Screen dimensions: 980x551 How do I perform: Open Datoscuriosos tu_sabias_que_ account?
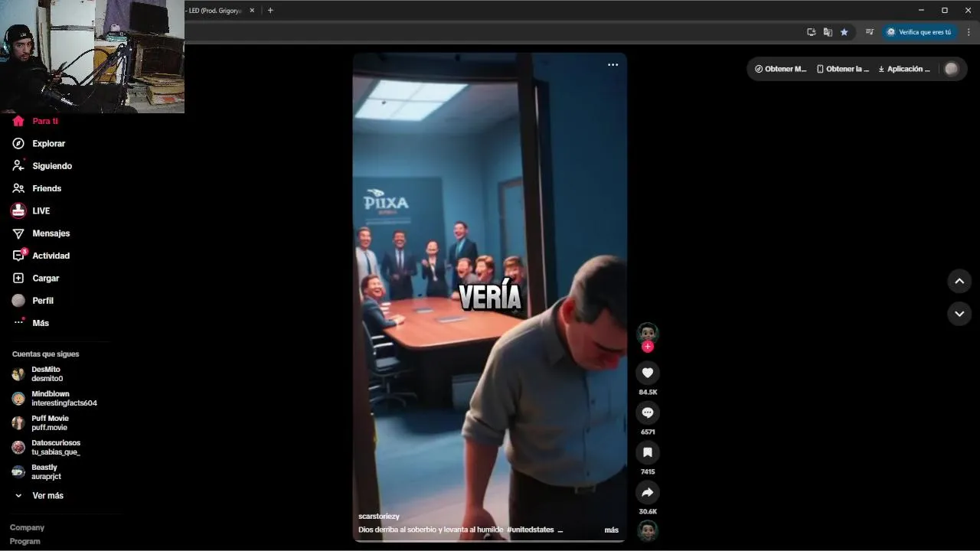pos(46,448)
